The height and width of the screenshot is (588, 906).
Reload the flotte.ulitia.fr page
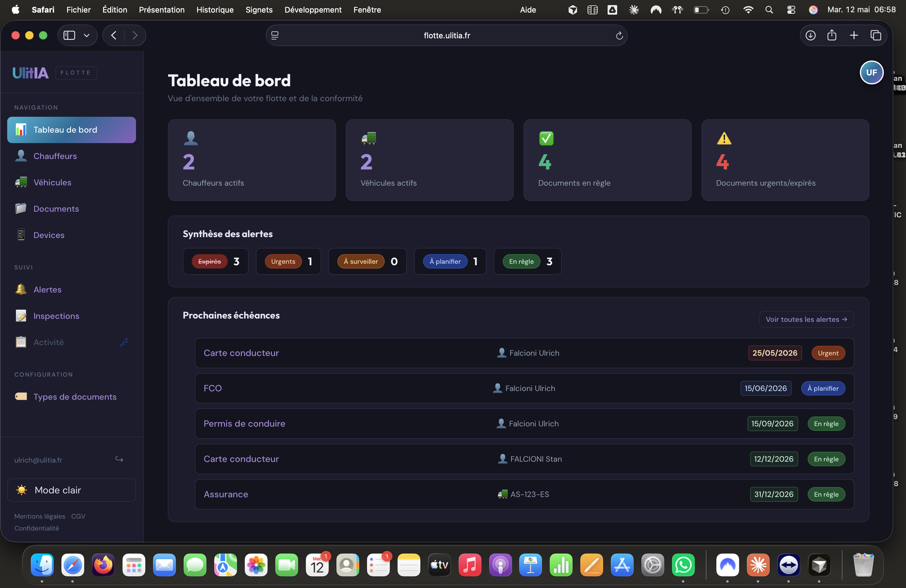click(x=619, y=35)
